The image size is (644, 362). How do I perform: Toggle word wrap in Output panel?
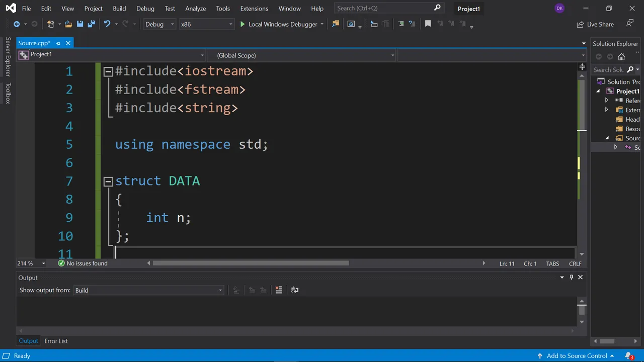[x=295, y=290]
